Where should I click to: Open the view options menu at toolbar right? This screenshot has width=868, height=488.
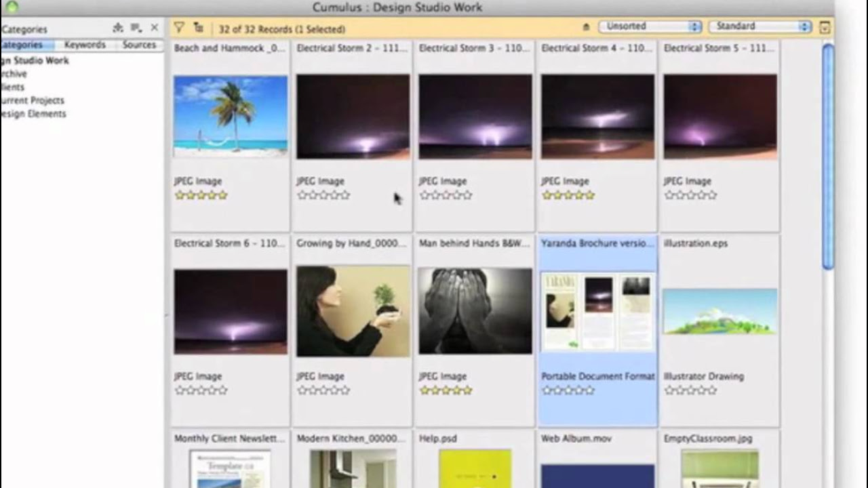(825, 27)
